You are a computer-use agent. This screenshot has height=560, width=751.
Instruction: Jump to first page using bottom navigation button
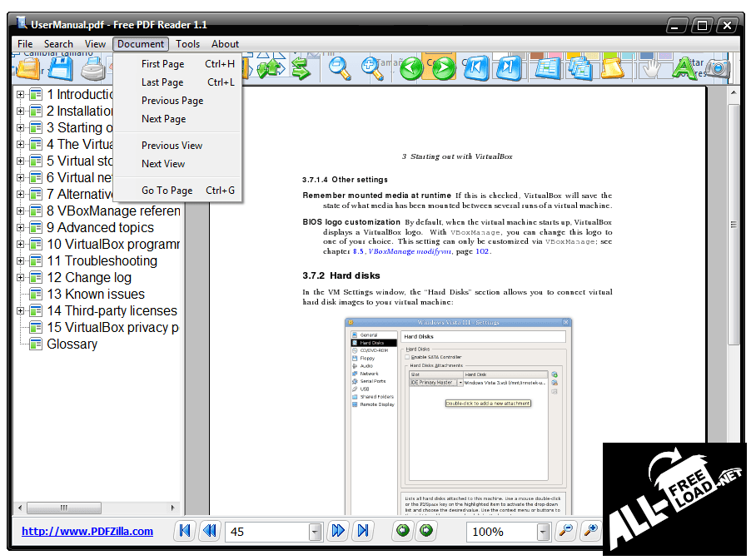pos(186,531)
